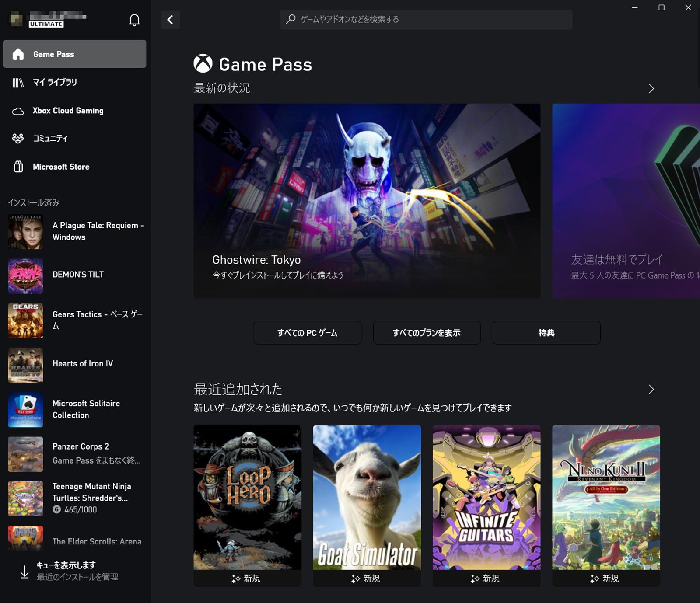Expand the 最新の状況 section arrow
This screenshot has width=700, height=603.
[651, 89]
